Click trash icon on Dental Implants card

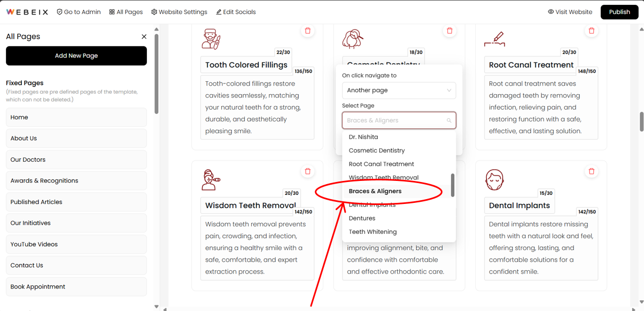[x=592, y=172]
